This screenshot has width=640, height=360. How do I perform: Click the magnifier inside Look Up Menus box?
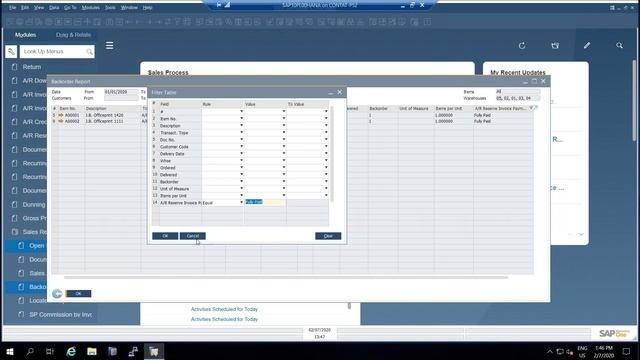coord(89,51)
